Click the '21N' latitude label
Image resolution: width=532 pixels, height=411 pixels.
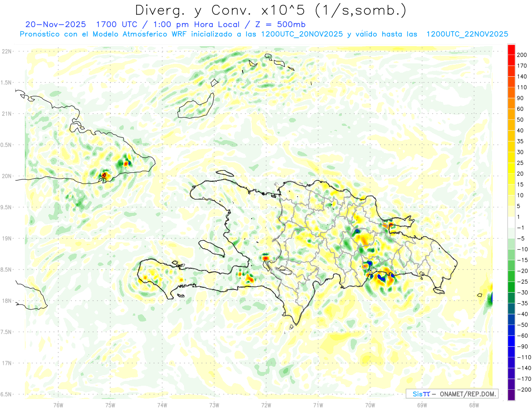point(6,114)
